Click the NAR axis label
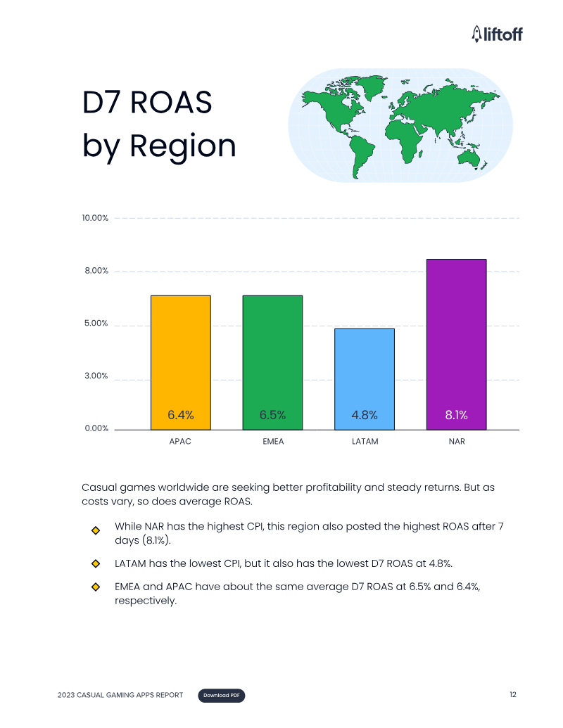This screenshot has height=728, width=563. 457,441
